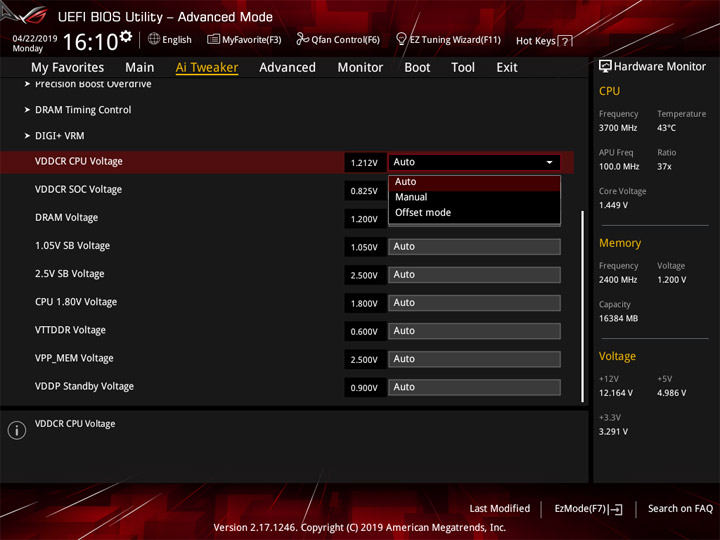This screenshot has height=540, width=720.
Task: Click the Hot Keys label
Action: tap(535, 41)
